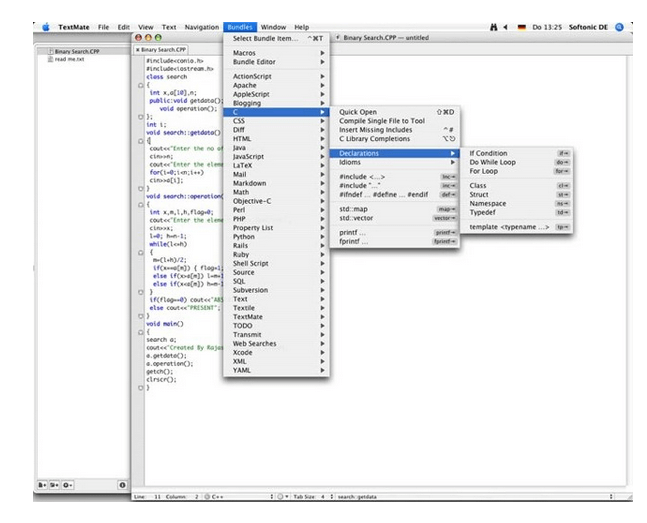Click the volume speaker icon in menu bar
Screen dimensions: 647x523
pos(505,27)
